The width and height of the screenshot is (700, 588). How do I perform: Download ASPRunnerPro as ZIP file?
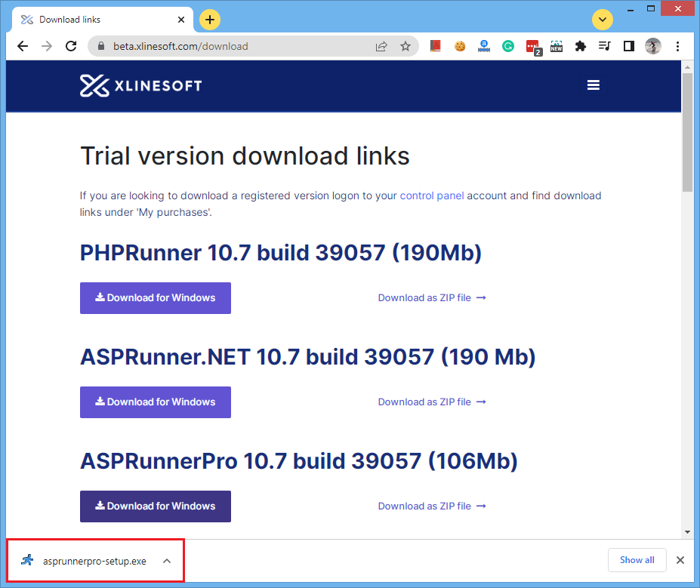(x=432, y=506)
